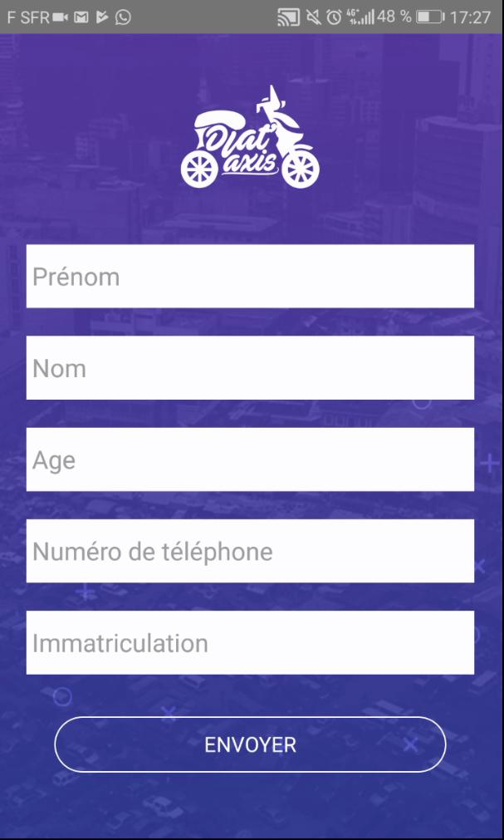Tap the muted sound status icon
This screenshot has height=840, width=504.
[x=315, y=17]
